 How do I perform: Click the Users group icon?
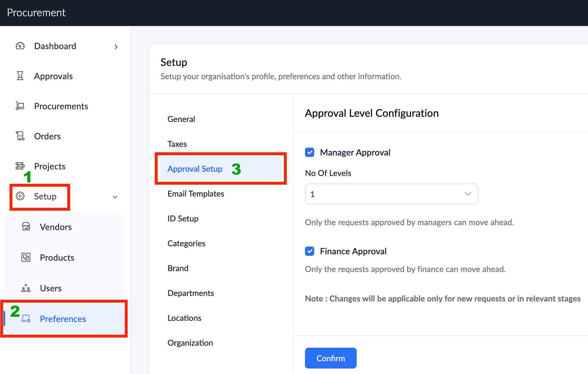pos(26,288)
